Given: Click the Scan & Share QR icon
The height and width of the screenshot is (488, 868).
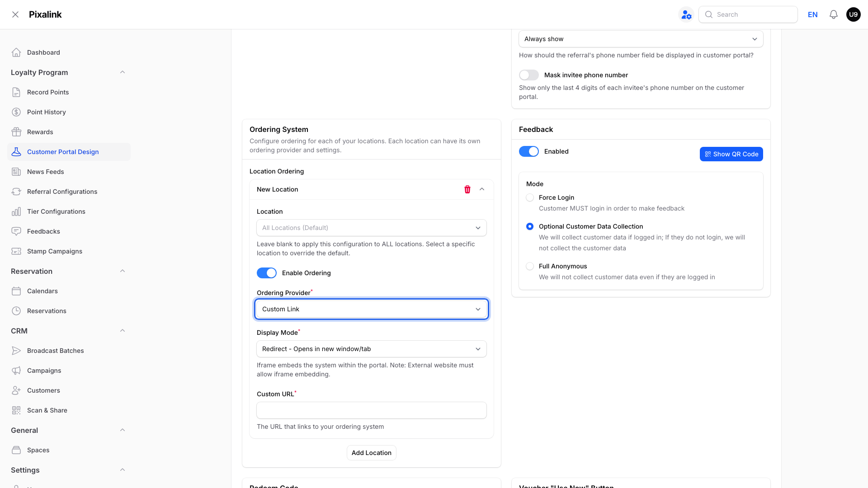Looking at the screenshot, I should coord(16,410).
